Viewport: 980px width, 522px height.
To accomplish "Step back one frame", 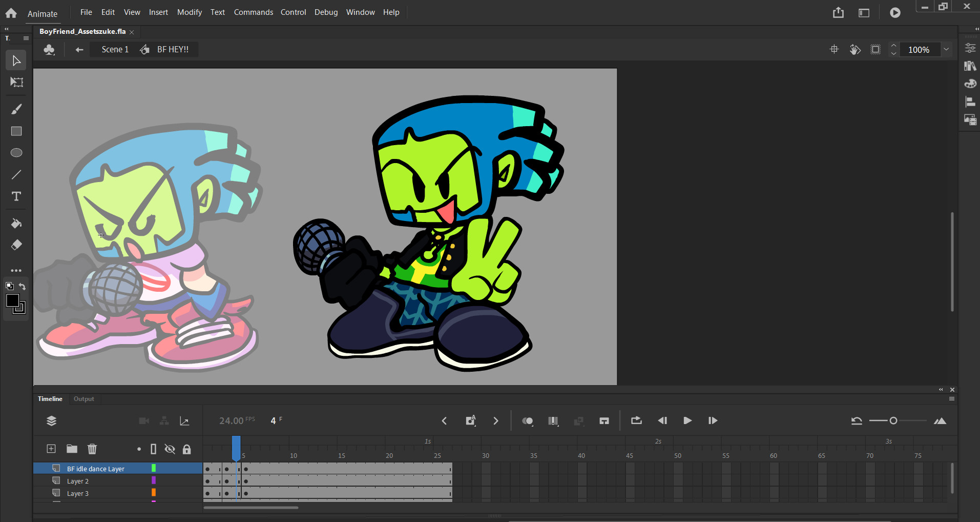I will click(x=662, y=420).
